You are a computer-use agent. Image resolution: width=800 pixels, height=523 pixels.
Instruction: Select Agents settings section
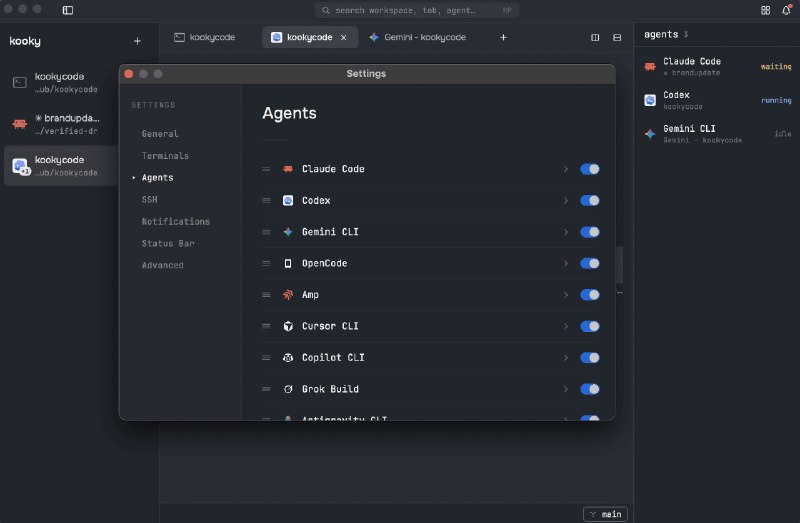[x=158, y=178]
